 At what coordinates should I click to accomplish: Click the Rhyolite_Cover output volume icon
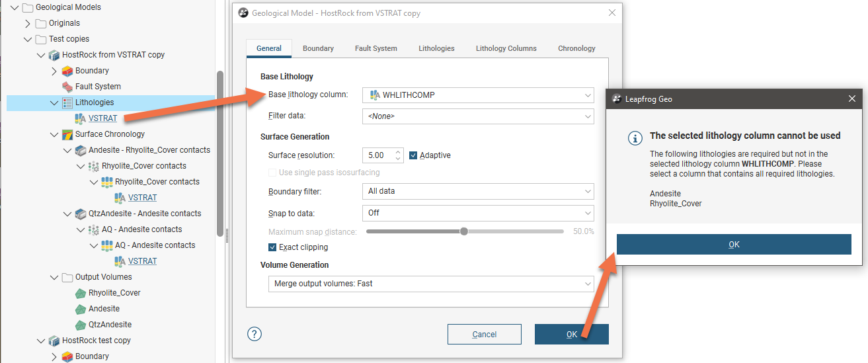(80, 293)
